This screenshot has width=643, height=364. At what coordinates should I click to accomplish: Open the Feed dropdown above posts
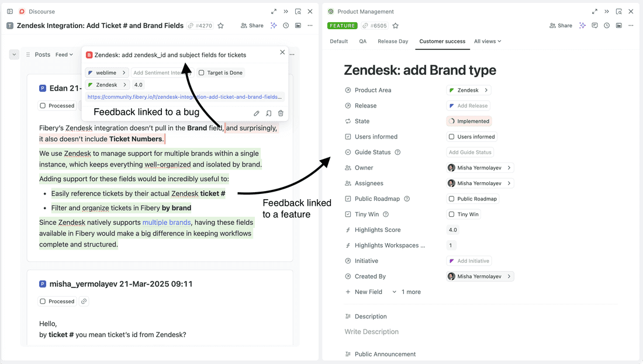point(65,54)
